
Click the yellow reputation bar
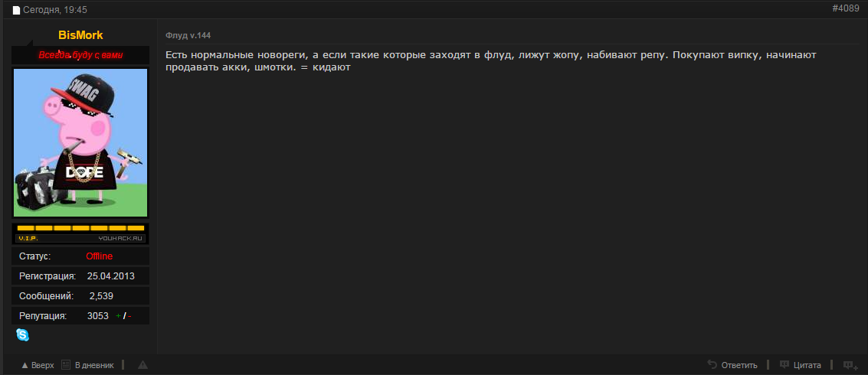click(x=80, y=228)
